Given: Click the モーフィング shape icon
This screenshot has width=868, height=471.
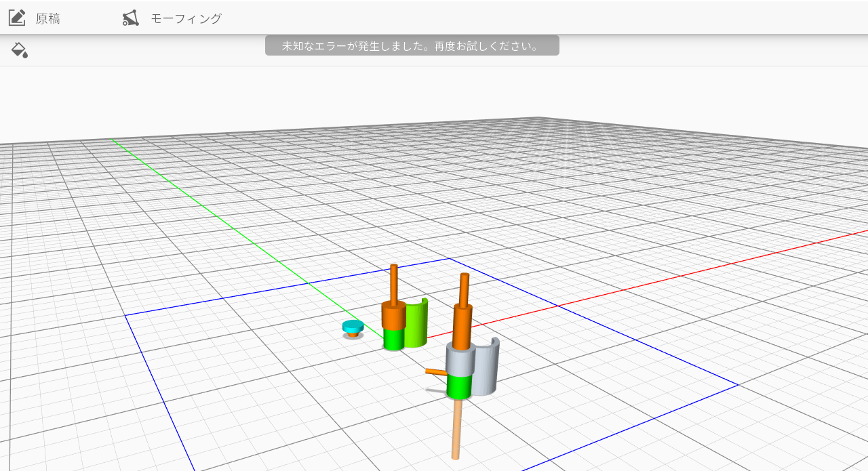Looking at the screenshot, I should [131, 18].
